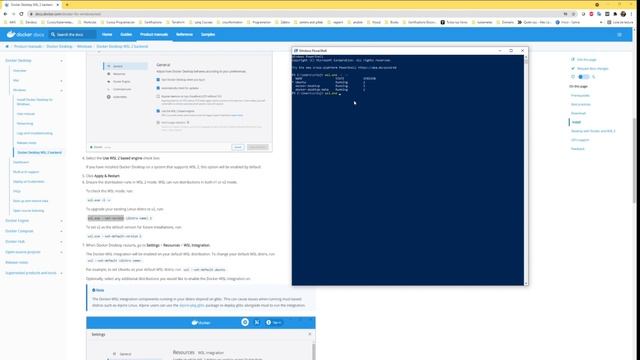Click the PowerShell window title icon
The width and height of the screenshot is (640, 360).
[296, 51]
